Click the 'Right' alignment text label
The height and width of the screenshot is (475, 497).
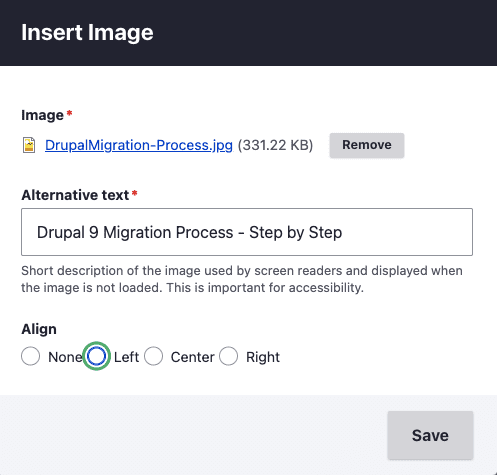pos(263,357)
